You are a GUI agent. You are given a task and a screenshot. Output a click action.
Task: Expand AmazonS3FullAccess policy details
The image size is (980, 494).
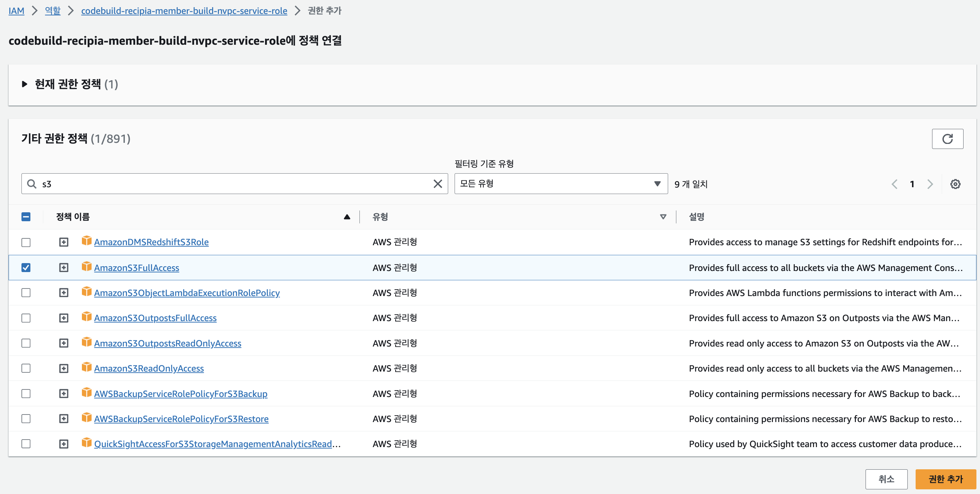tap(64, 267)
